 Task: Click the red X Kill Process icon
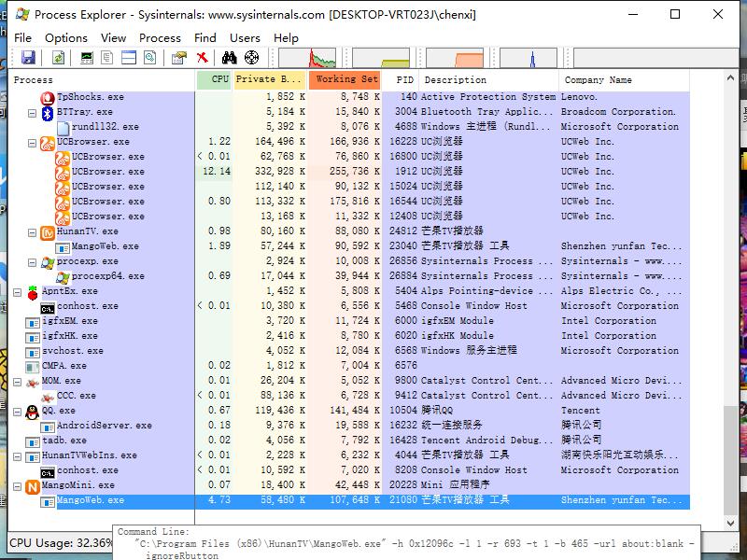tap(203, 58)
